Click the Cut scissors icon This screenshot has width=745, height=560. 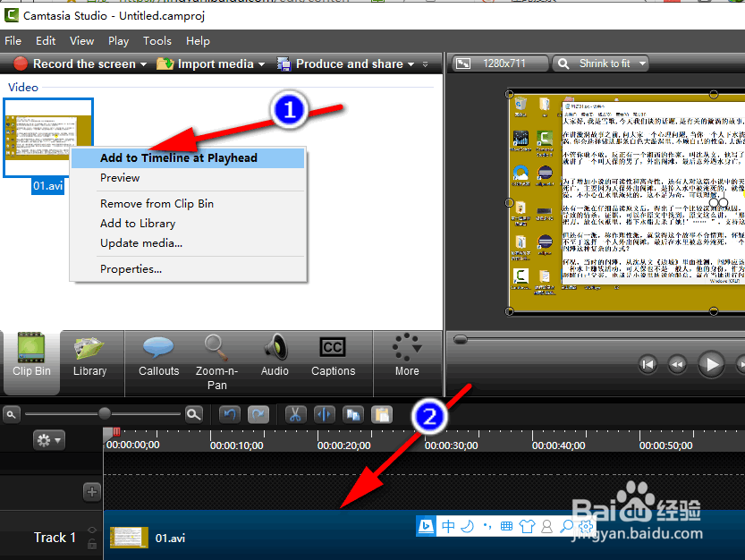tap(295, 414)
